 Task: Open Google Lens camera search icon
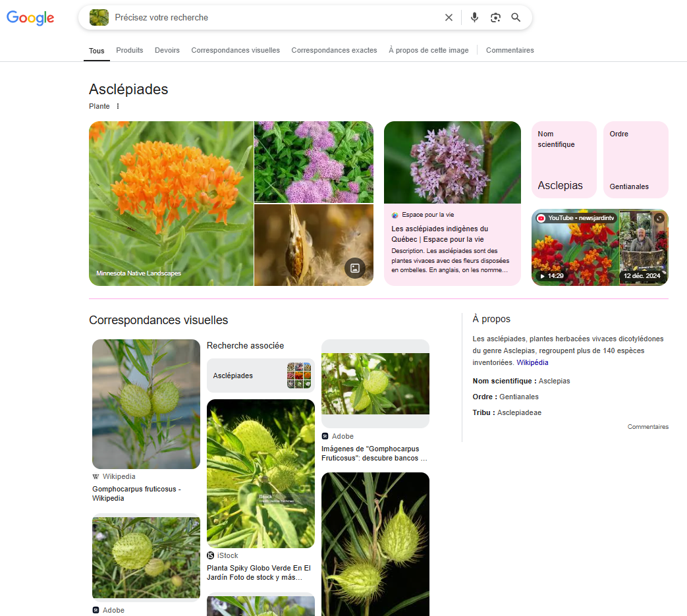495,18
